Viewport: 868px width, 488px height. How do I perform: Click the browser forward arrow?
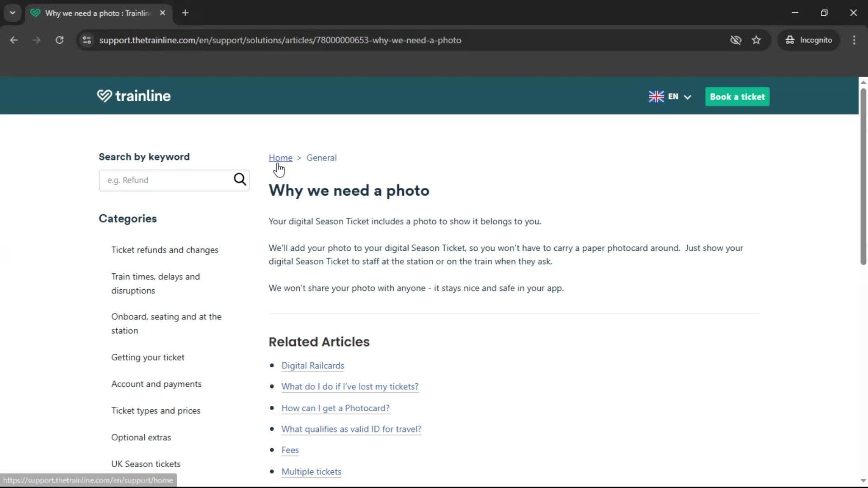[x=36, y=40]
